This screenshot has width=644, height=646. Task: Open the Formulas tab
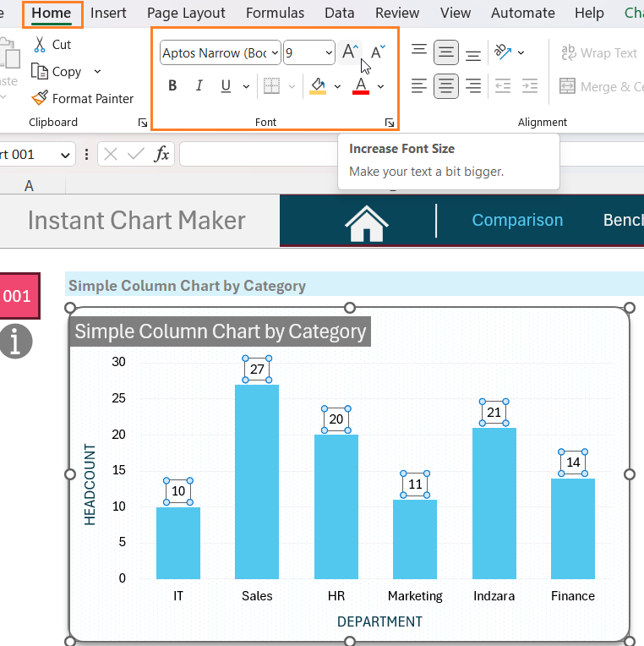click(275, 14)
